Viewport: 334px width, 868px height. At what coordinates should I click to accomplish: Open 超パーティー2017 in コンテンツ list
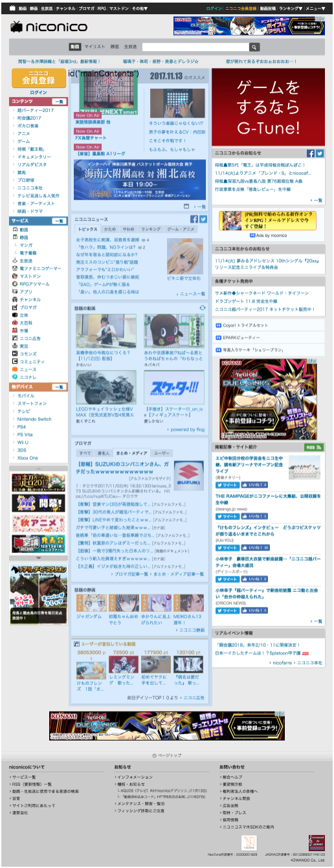pos(36,110)
